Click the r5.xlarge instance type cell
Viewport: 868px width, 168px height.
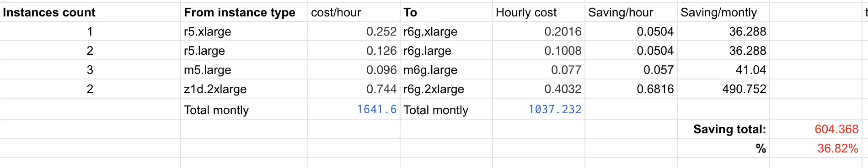click(x=244, y=31)
